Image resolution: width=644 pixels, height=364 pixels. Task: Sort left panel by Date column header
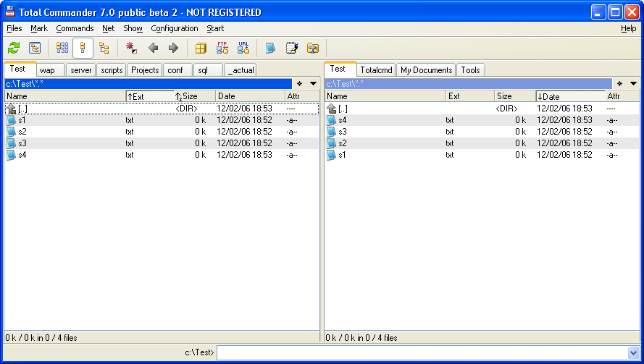coord(250,96)
